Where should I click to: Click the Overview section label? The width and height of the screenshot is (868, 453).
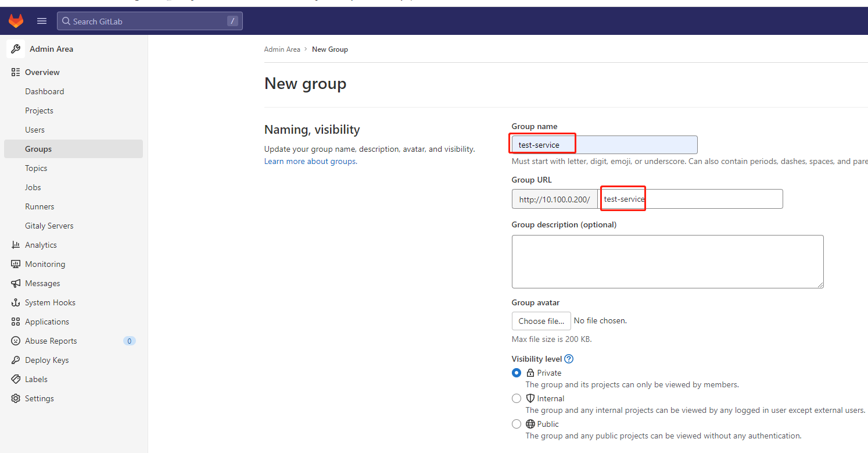(x=42, y=72)
